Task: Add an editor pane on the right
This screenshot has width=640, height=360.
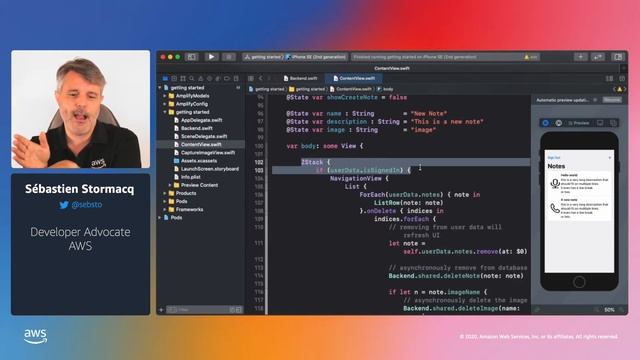Action: (x=622, y=78)
